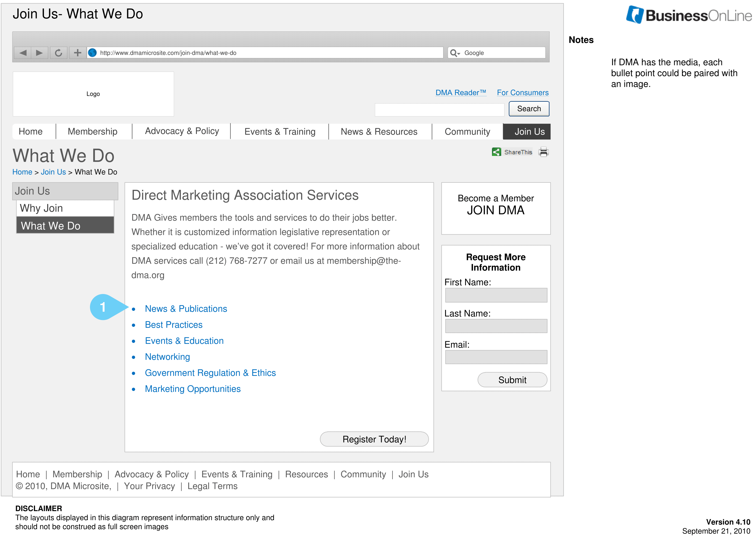This screenshot has height=547, width=756.
Task: Click the browser back arrow button
Action: (x=23, y=53)
